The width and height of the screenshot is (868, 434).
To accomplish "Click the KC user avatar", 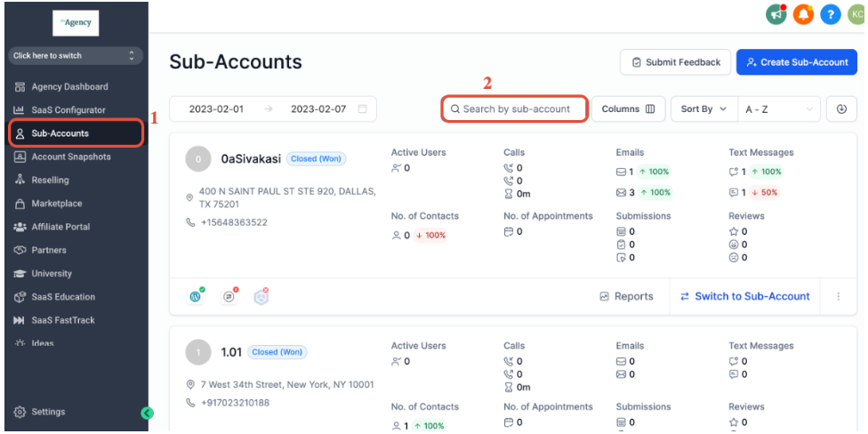I will (856, 14).
